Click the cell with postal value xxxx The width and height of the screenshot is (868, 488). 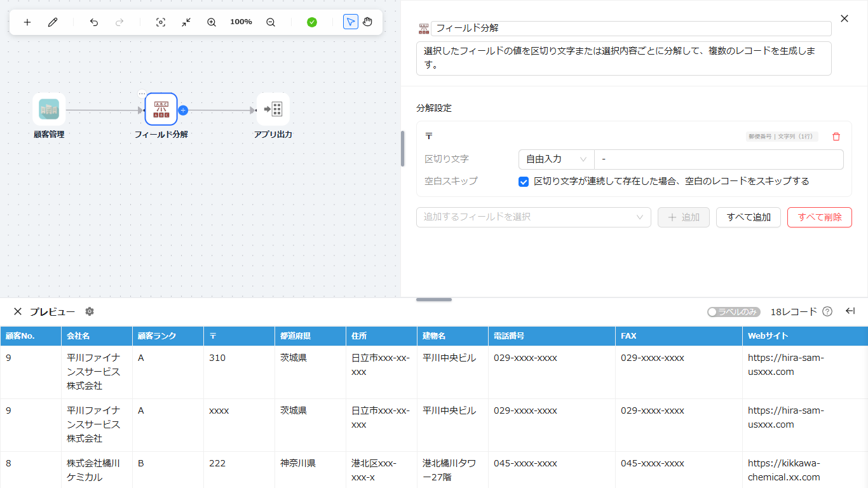point(239,425)
